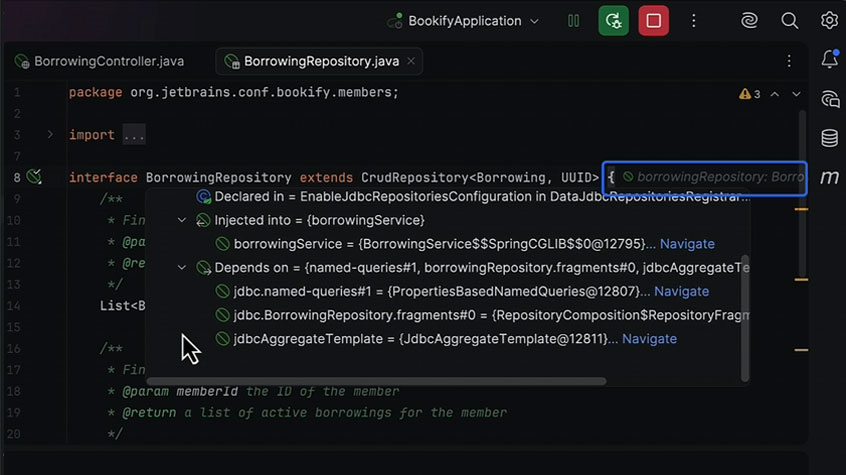Open the BookifyApplication run configuration dropdown
Viewport: 846px width, 475px height.
pos(464,21)
